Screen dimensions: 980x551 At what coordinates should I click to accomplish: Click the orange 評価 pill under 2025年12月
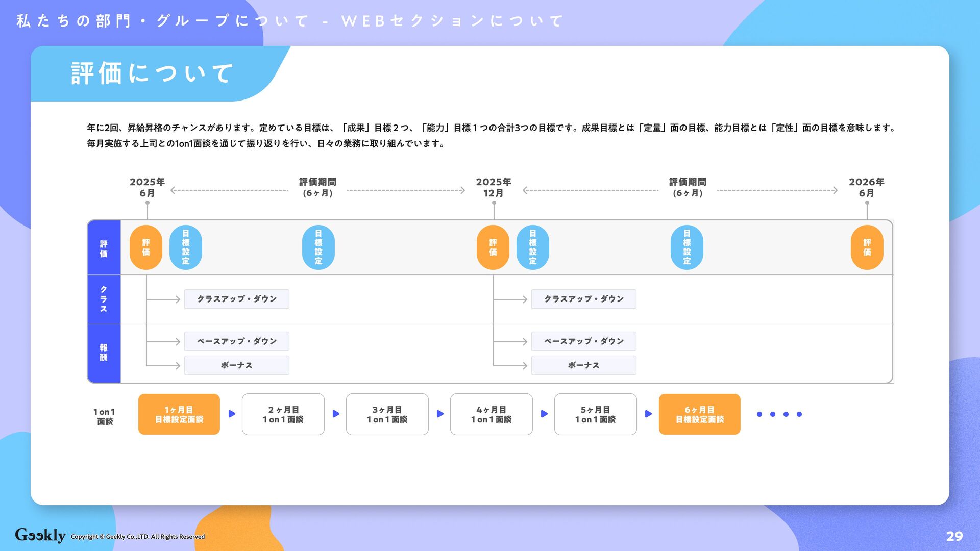(493, 247)
